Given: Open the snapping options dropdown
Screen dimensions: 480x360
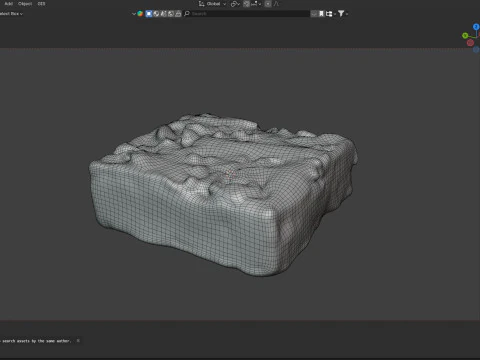Looking at the screenshot, I should (256, 4).
